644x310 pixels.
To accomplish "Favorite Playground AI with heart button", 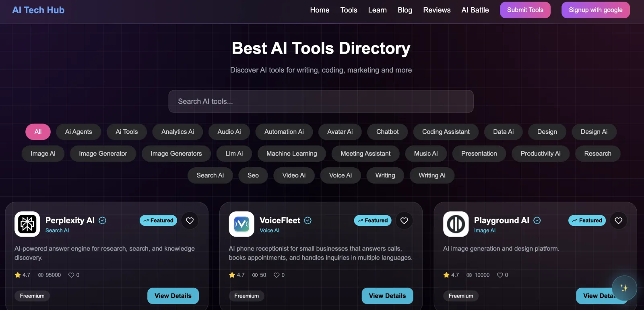I will coord(619,221).
